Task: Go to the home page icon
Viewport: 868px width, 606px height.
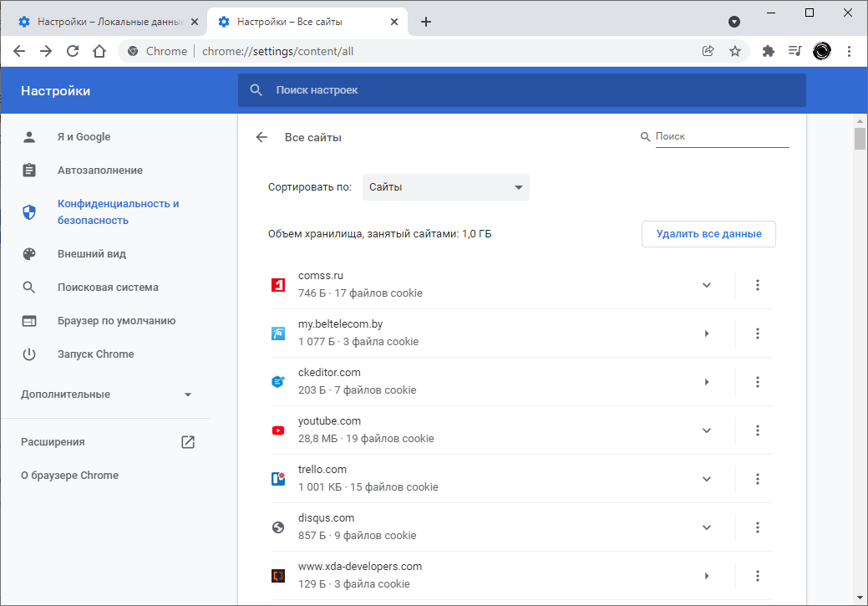Action: (x=99, y=51)
